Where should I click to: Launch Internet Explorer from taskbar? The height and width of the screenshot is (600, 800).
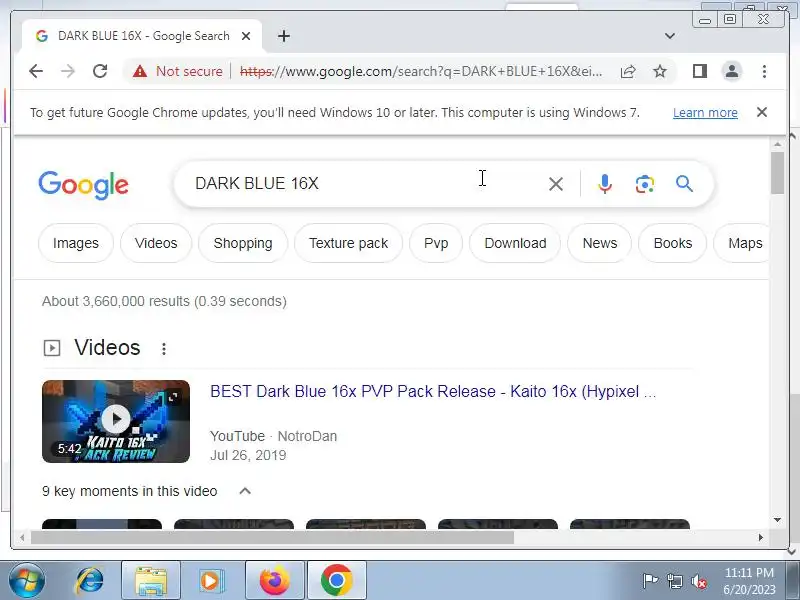pyautogui.click(x=90, y=581)
